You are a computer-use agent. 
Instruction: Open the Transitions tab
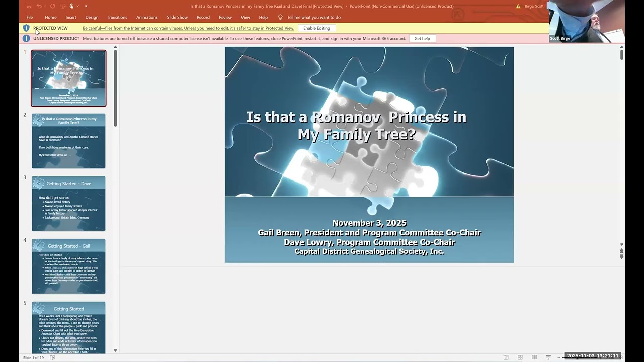tap(117, 17)
